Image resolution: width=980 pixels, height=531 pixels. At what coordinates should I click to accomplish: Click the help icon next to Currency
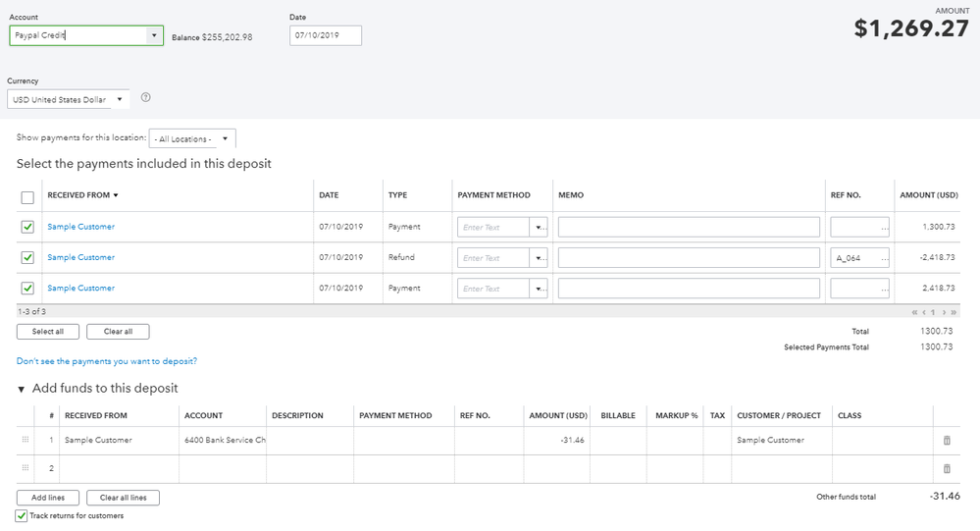(146, 98)
